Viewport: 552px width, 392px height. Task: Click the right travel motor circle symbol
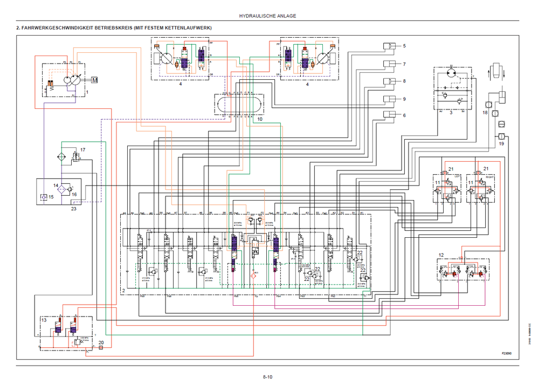pyautogui.click(x=323, y=58)
